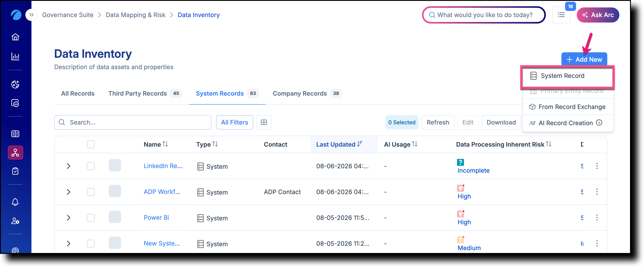Viewport: 644px width, 267px height.
Task: Expand the New Syste... row
Action: pos(69,243)
